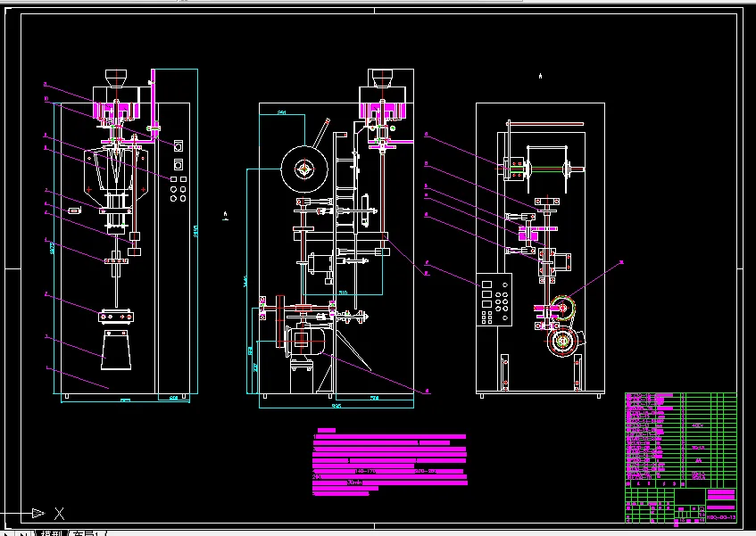Select the horizontal sealer block in left view

[x=116, y=317]
